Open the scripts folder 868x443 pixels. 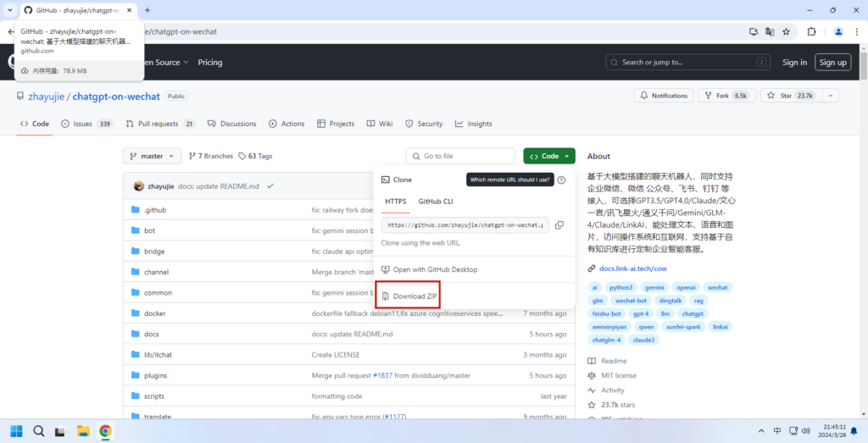click(154, 396)
